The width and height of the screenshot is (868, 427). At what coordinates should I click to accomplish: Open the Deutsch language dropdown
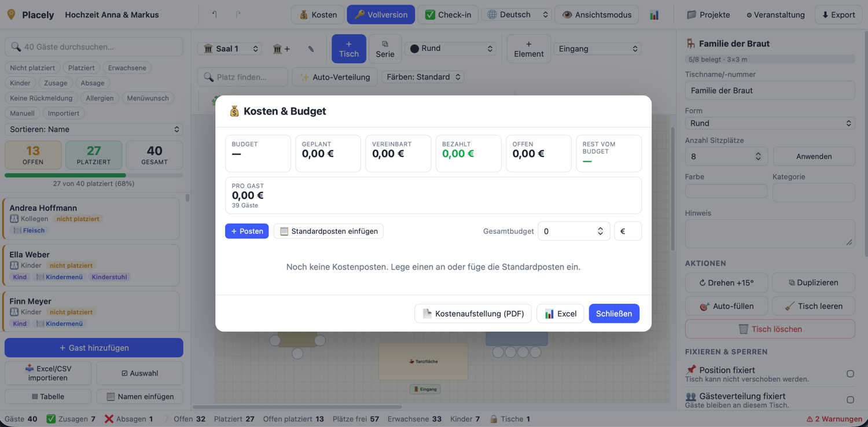pos(517,14)
